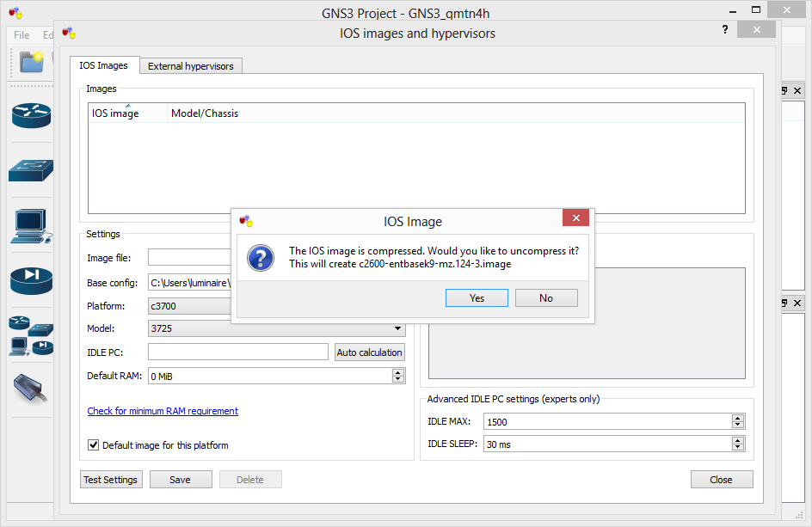
Task: Maximize the GNS3 main window
Action: point(756,9)
